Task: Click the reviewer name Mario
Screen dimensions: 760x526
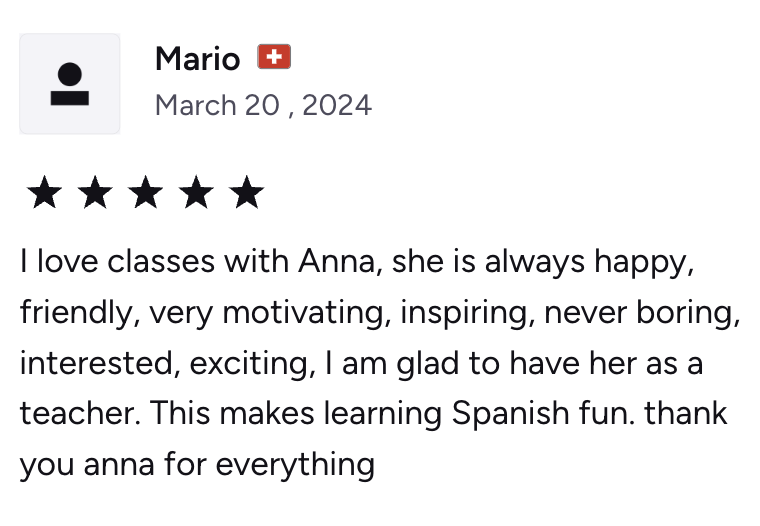Action: (x=197, y=59)
